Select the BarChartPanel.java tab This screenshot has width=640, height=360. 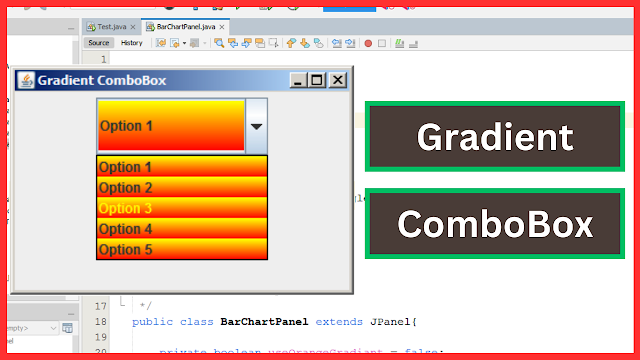[185, 27]
